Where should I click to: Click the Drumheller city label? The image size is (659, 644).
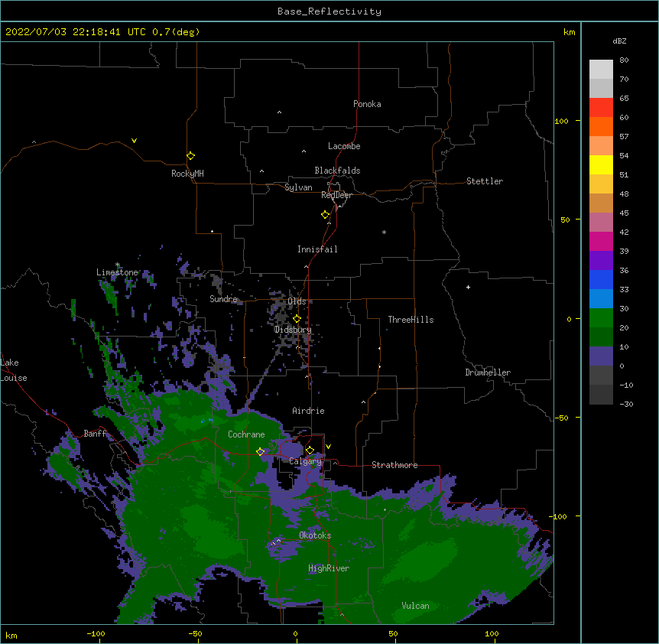tap(488, 372)
